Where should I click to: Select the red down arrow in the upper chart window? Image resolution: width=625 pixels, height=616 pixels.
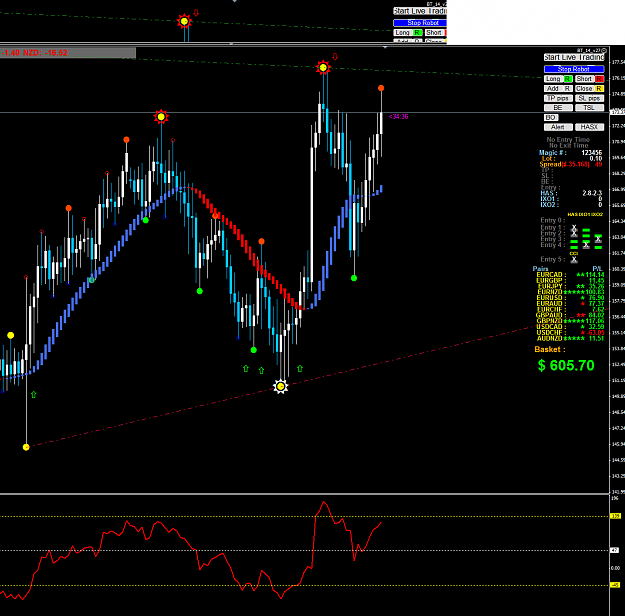[x=196, y=12]
